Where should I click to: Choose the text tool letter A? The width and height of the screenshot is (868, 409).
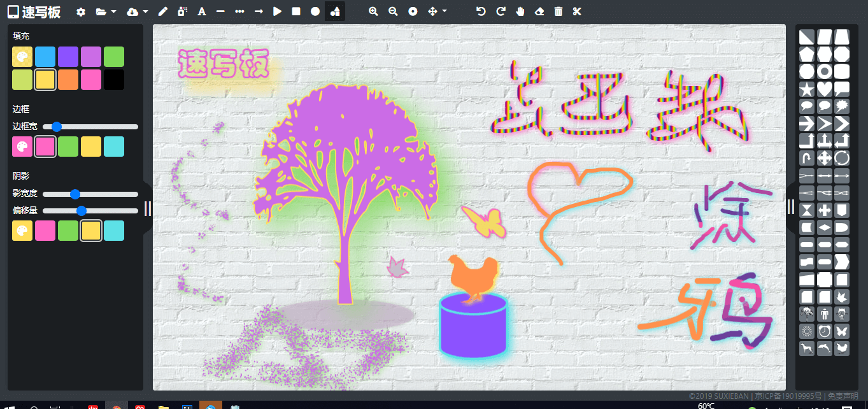click(x=202, y=11)
